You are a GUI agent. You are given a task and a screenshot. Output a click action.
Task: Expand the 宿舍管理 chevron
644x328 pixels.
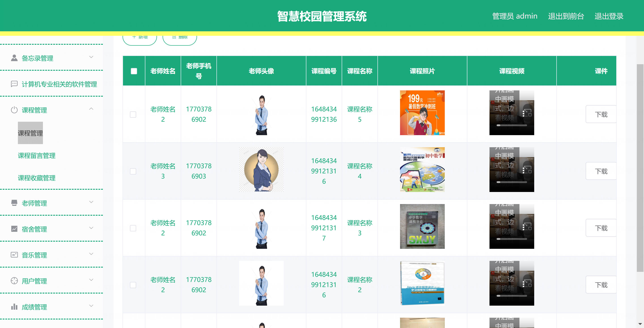91,228
